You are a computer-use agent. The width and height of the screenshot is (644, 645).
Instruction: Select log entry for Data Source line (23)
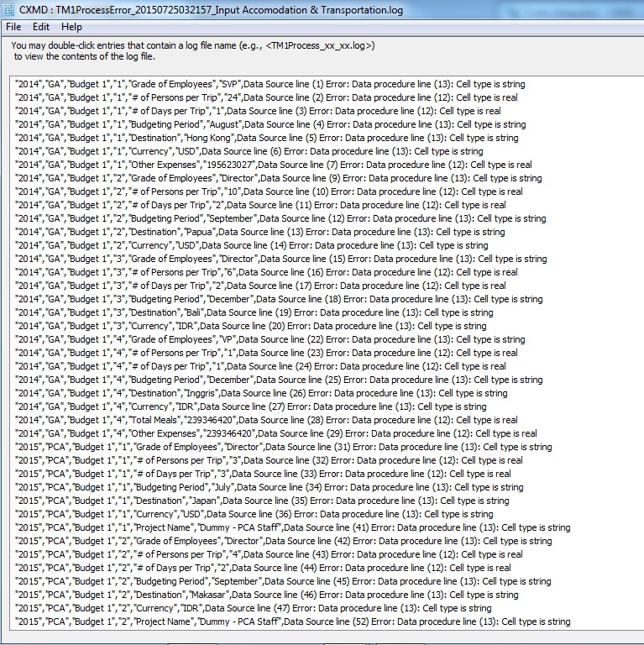click(266, 353)
